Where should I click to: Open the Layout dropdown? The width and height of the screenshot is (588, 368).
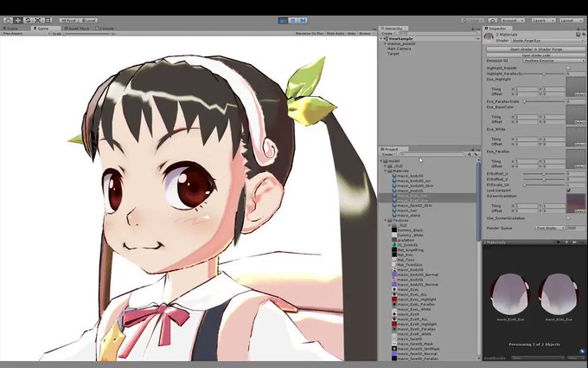(x=571, y=20)
